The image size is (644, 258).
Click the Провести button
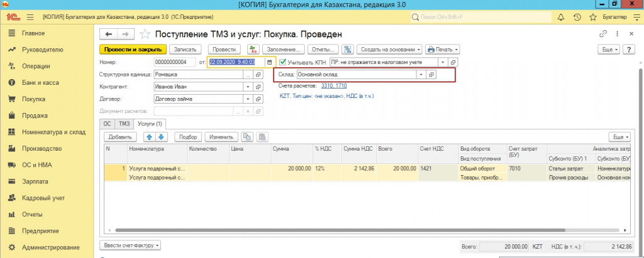(x=225, y=49)
